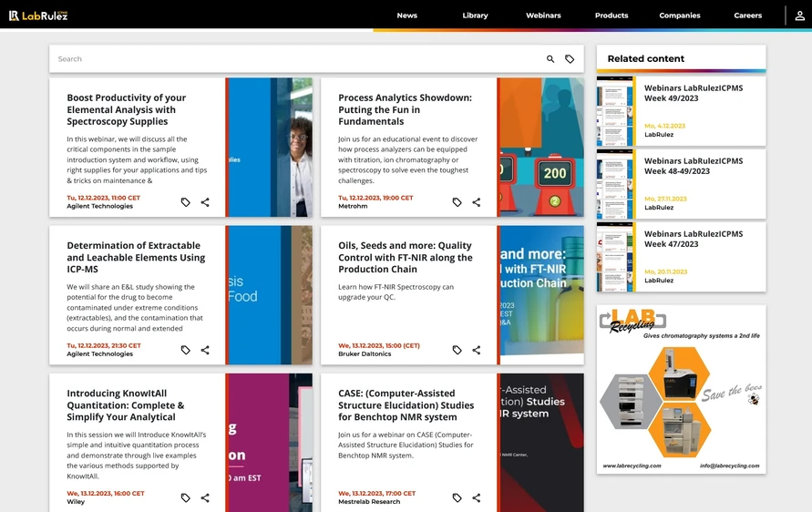The height and width of the screenshot is (512, 812).
Task: Click thumbnail of Week 48-49/2023 related item
Action: pyautogui.click(x=615, y=184)
